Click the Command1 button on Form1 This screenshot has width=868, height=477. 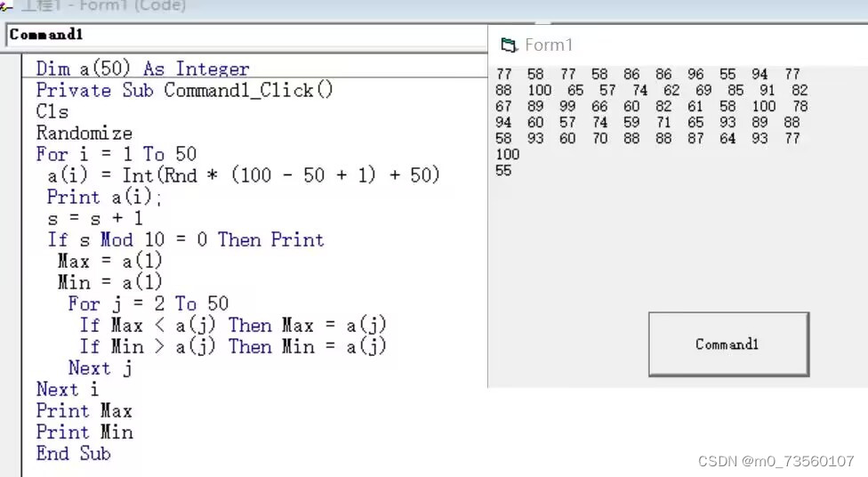tap(728, 344)
